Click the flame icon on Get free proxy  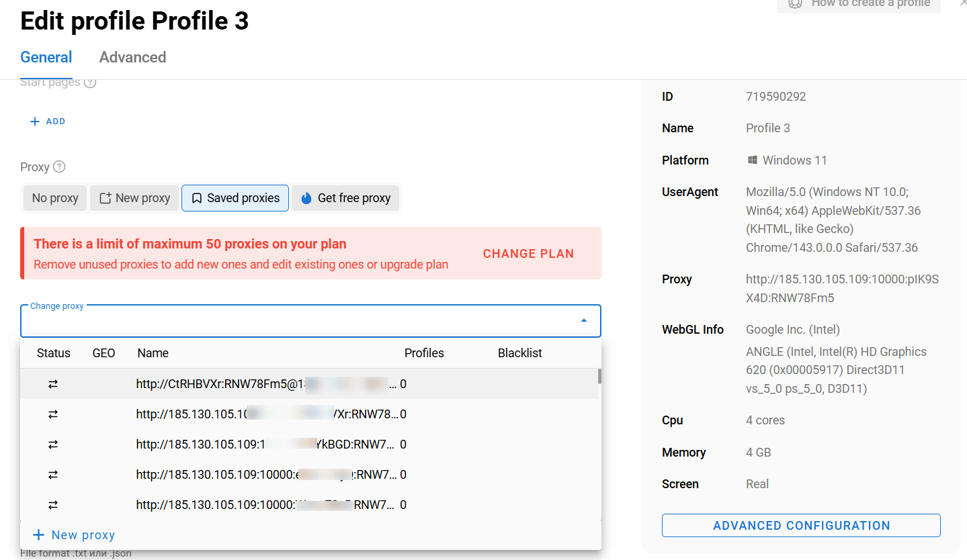[x=306, y=198]
